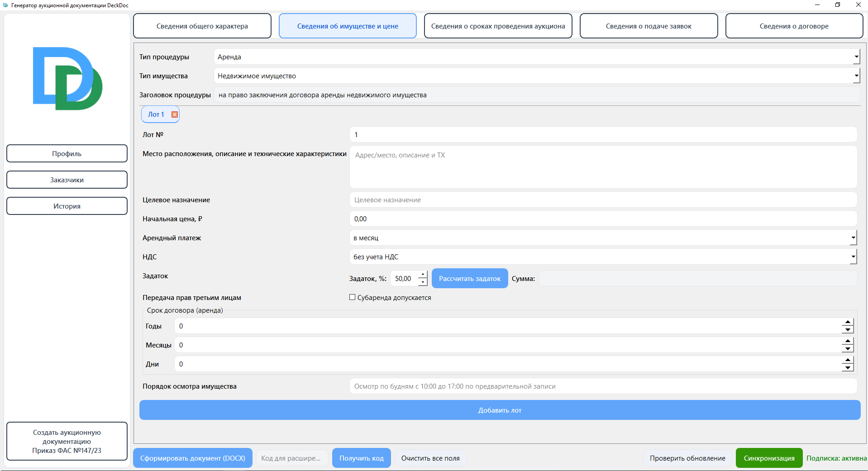
Task: Close the Лот 1 tab with red X
Action: tap(175, 114)
